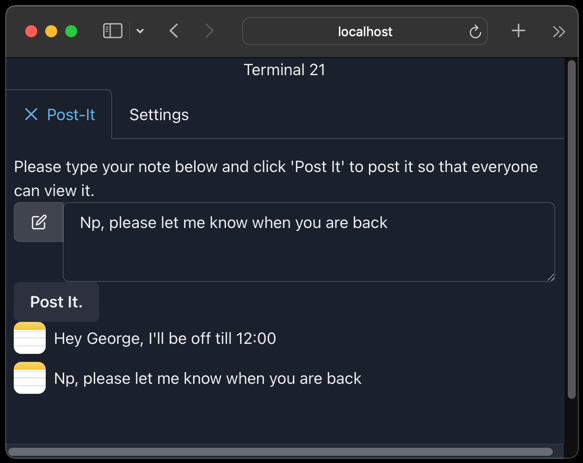Switch to the Post-It tab

pos(59,115)
